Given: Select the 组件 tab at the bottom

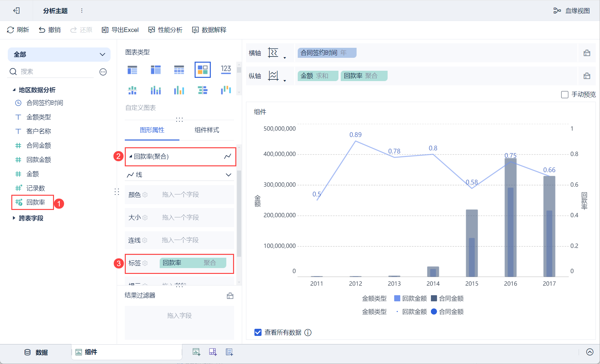Looking at the screenshot, I should point(126,352).
